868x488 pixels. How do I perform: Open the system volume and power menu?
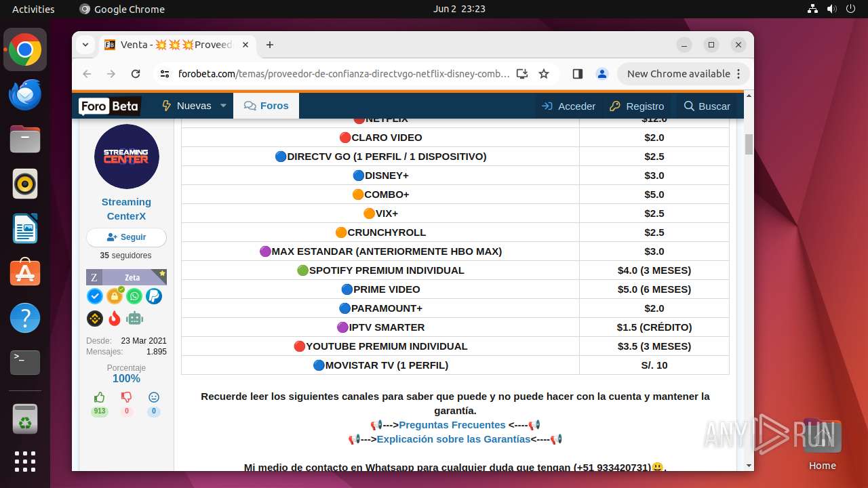pos(831,9)
